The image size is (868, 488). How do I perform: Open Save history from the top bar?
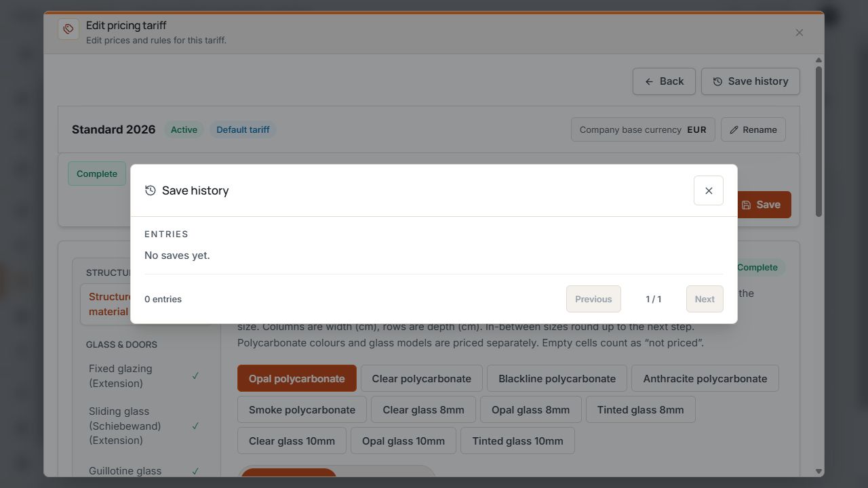click(x=751, y=81)
